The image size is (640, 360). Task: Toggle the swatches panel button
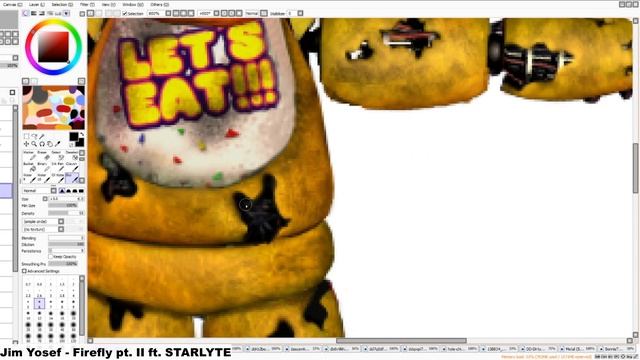[58, 13]
